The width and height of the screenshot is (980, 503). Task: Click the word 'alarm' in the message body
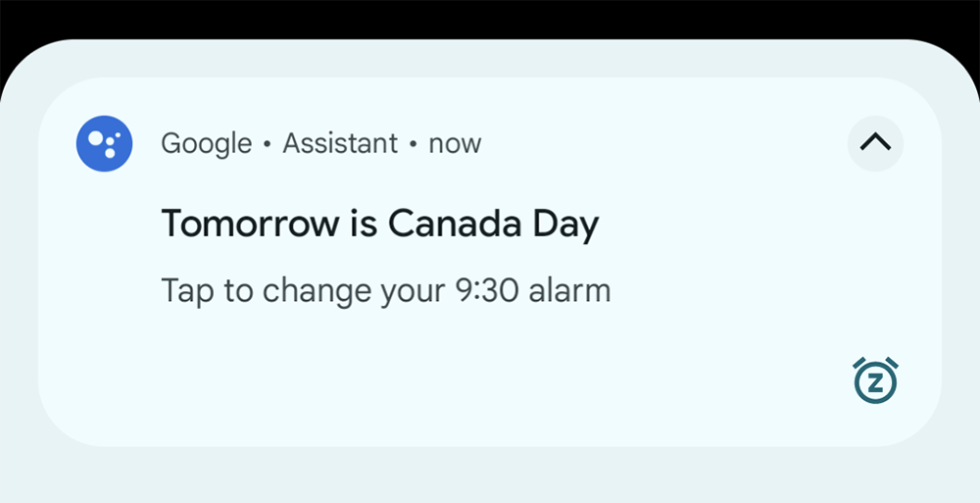(569, 291)
